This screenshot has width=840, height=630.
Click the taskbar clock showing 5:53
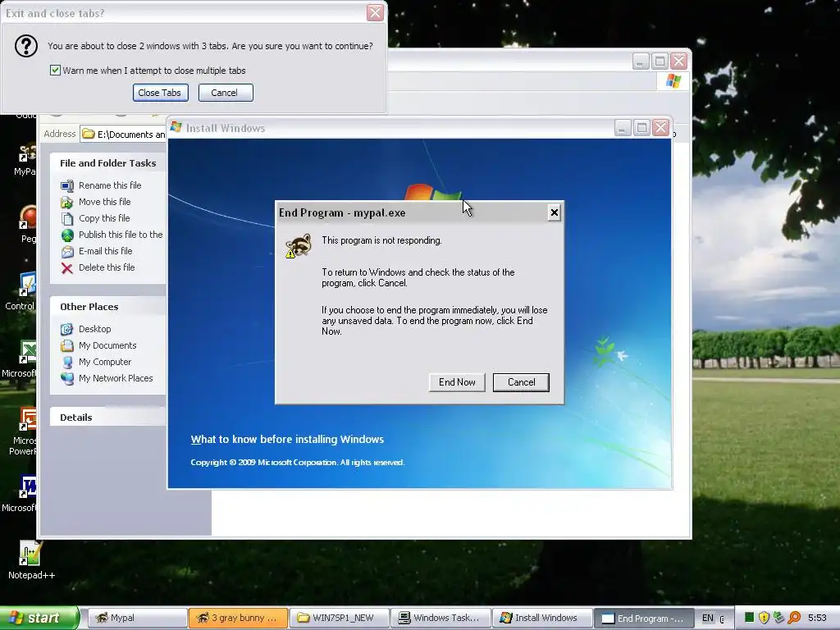(817, 619)
